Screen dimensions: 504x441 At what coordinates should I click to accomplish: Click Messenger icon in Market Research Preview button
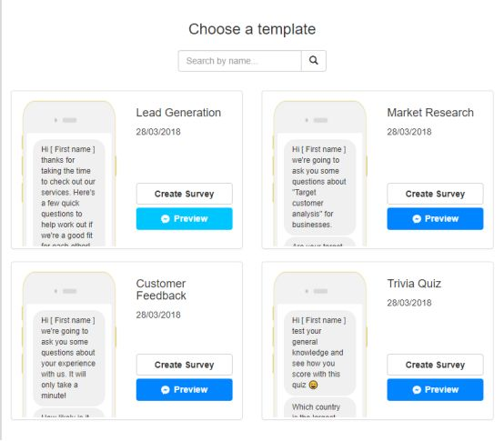[x=417, y=219]
